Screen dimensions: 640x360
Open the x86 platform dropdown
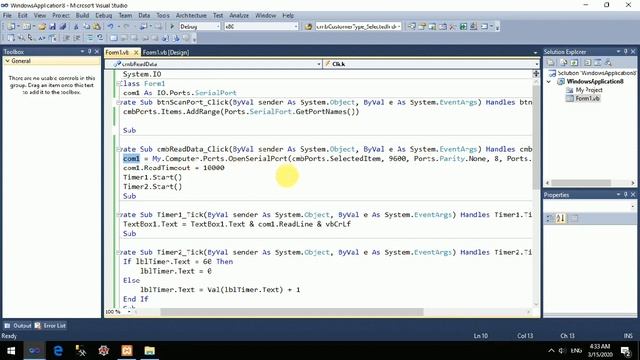(296, 27)
